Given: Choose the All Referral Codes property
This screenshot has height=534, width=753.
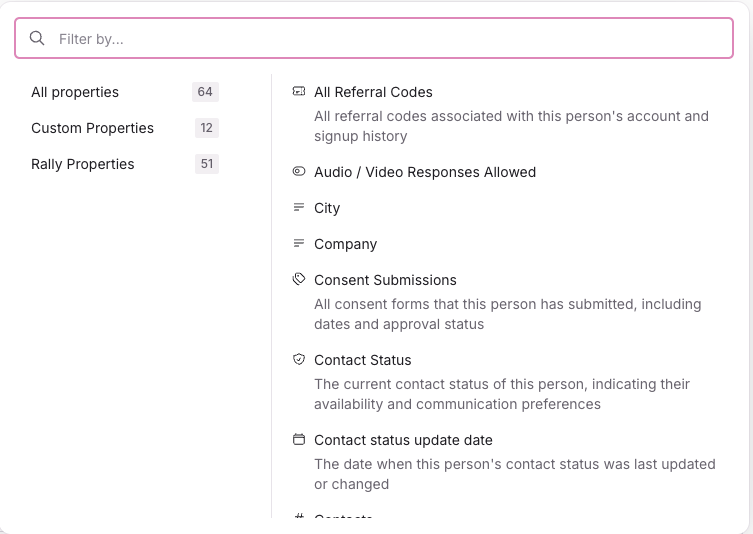Looking at the screenshot, I should tap(373, 92).
